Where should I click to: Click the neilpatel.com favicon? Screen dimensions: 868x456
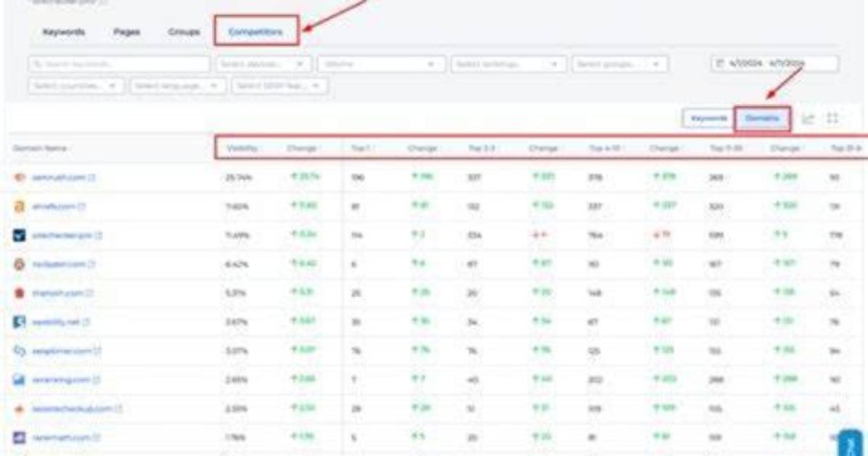pos(20,264)
